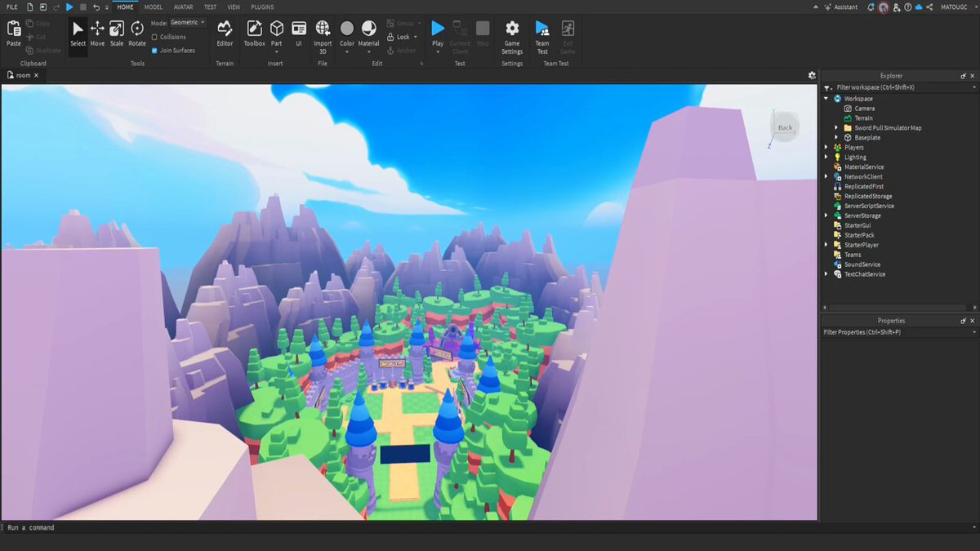
Task: Click the Lock tool
Action: tap(400, 37)
